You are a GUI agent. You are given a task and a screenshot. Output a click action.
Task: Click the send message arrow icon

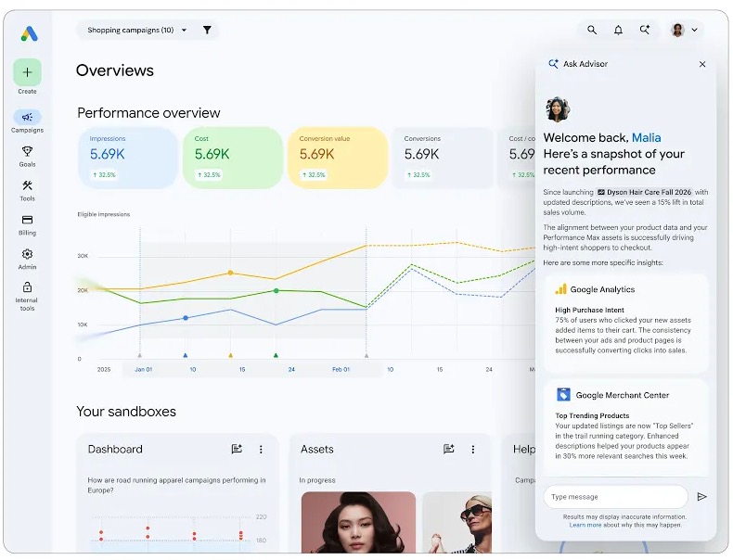coord(701,496)
